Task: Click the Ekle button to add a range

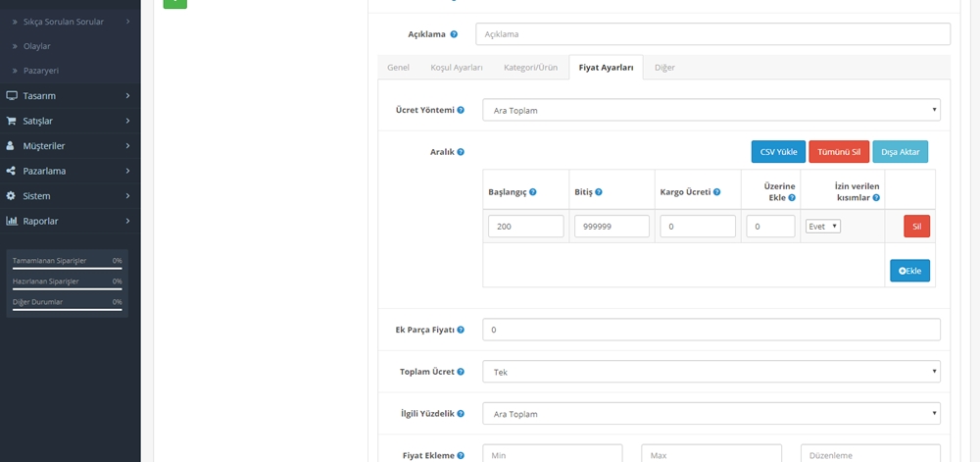Action: (909, 271)
